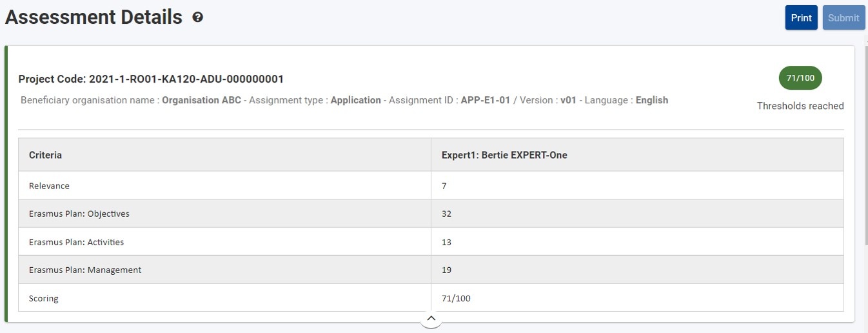Select the Erasmus Plan: Management row
Image resolution: width=868 pixels, height=333 pixels.
click(x=431, y=270)
